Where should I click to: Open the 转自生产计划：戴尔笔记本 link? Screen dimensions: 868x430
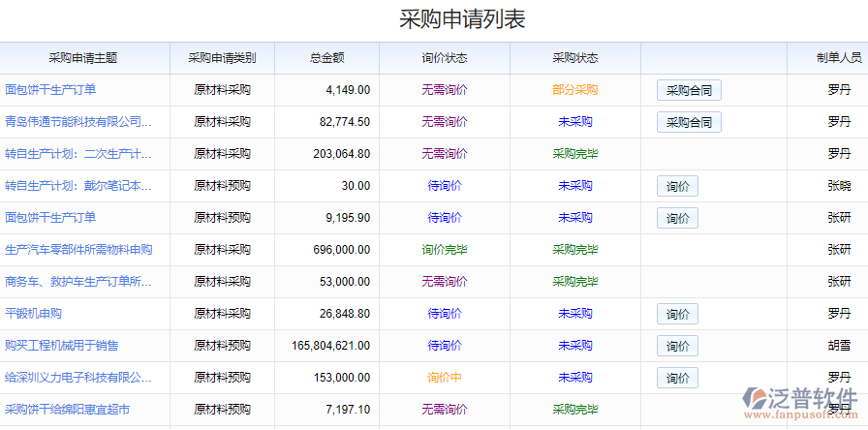coord(78,186)
